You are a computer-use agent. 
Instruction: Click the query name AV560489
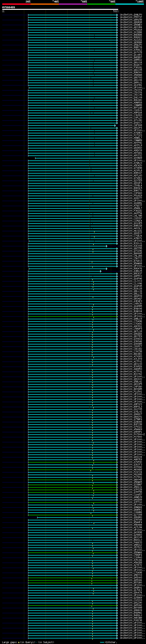(x=8, y=7)
